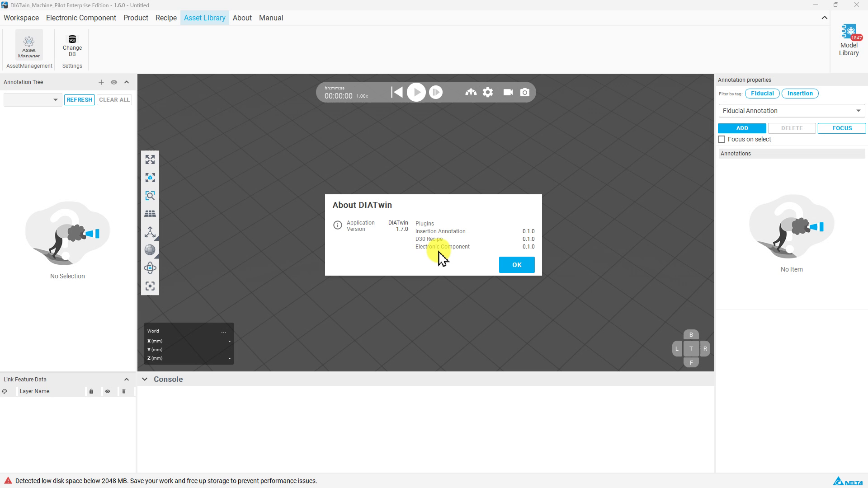
Task: Open the Model Library panel
Action: pyautogui.click(x=849, y=41)
